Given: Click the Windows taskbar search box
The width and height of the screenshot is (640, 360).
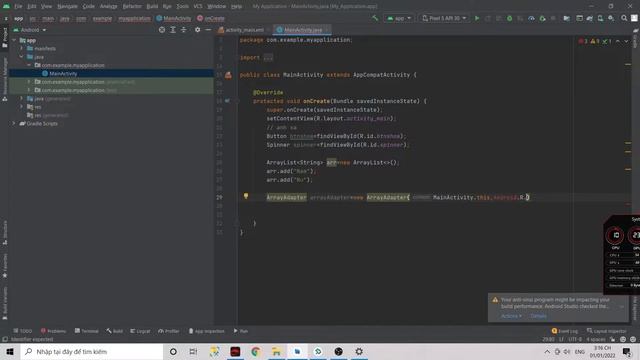Looking at the screenshot, I should (92, 351).
